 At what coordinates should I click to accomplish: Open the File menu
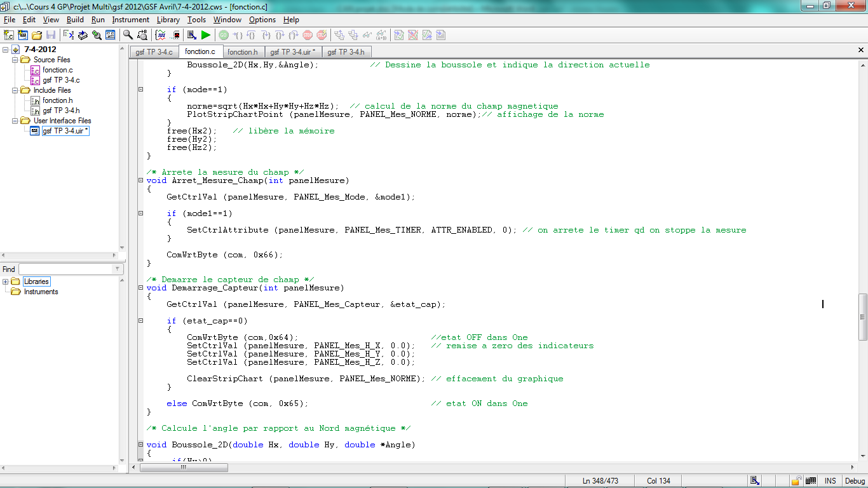point(10,20)
